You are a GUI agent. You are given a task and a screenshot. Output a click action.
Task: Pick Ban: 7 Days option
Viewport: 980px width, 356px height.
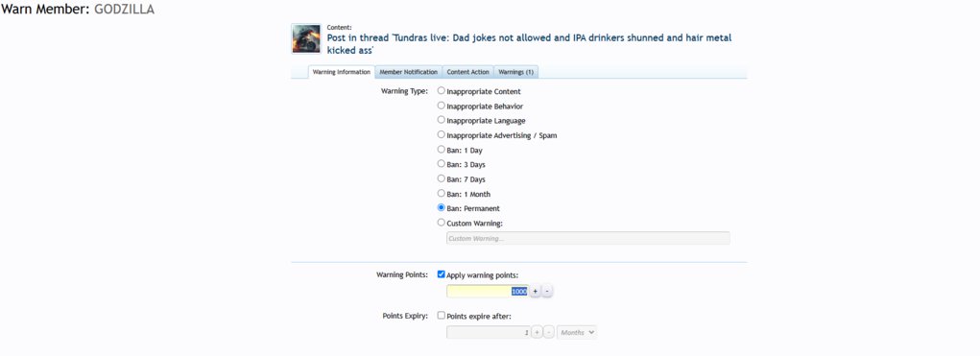[x=442, y=178]
